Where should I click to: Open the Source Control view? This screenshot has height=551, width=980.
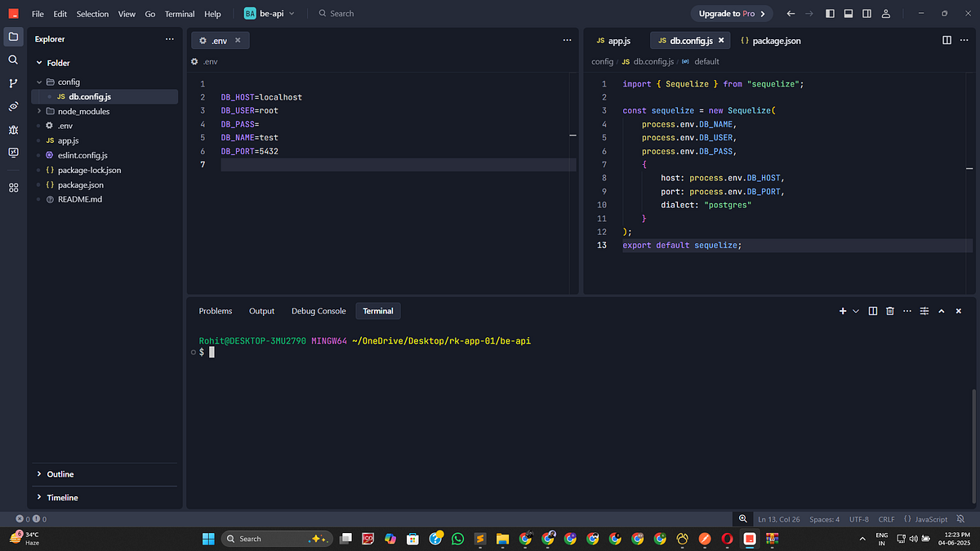tap(13, 82)
